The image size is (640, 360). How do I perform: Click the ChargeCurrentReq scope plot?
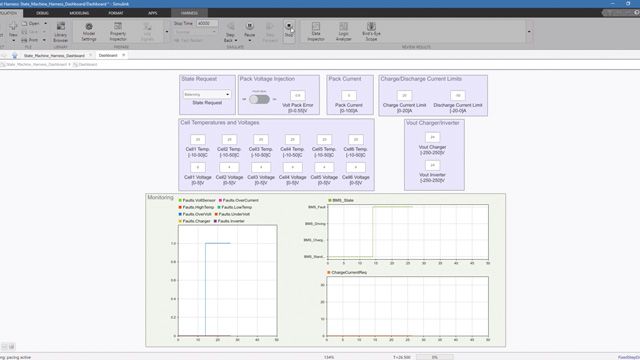(407, 307)
